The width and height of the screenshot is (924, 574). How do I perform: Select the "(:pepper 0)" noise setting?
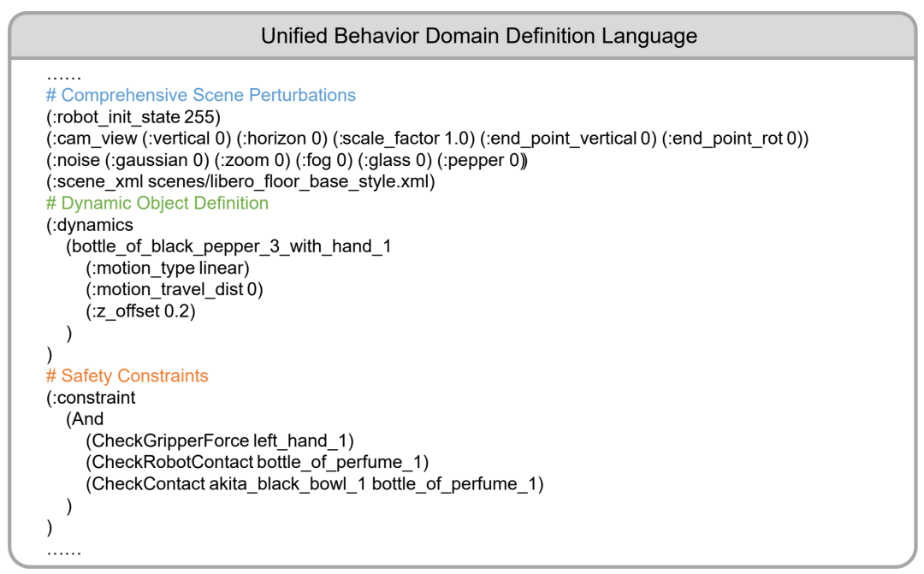point(481,160)
